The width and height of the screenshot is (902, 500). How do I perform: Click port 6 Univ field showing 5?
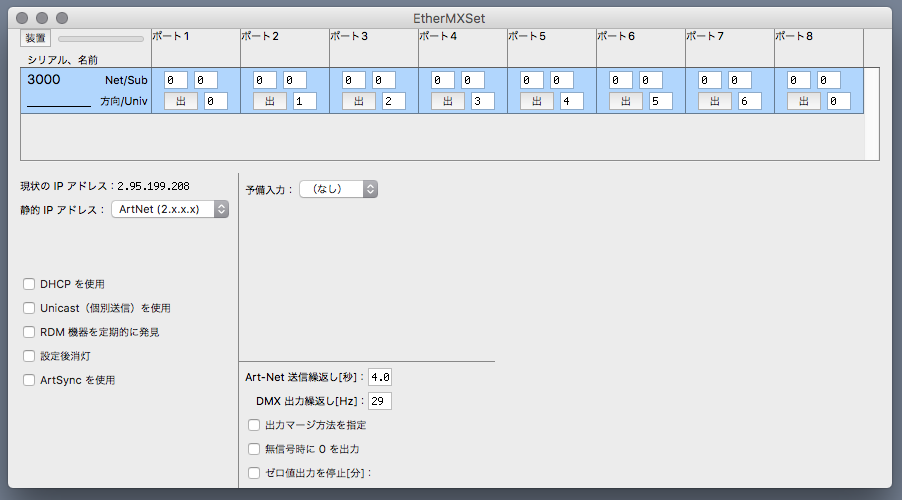pyautogui.click(x=661, y=101)
